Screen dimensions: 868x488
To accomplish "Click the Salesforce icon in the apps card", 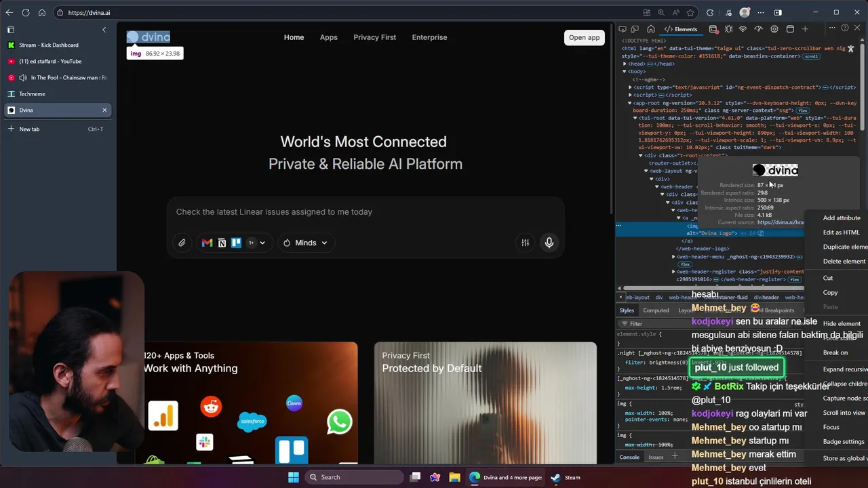I will [x=252, y=422].
